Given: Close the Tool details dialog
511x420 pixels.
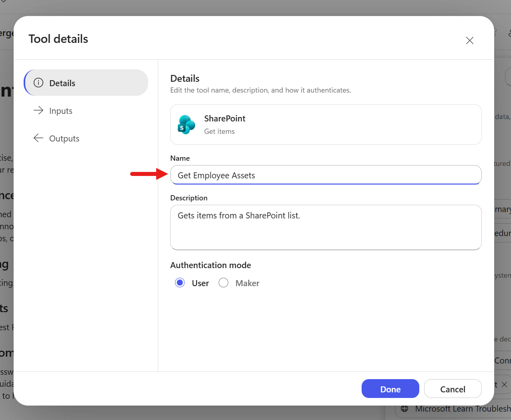Looking at the screenshot, I should [470, 40].
